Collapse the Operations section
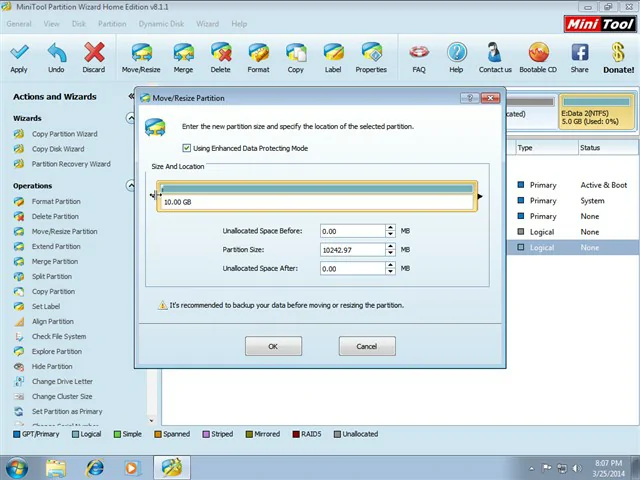The height and width of the screenshot is (480, 640). click(130, 186)
